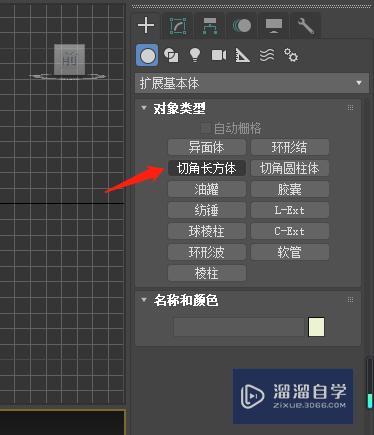Click the 胶囊 button
Viewport: 374px width, 435px height.
click(x=290, y=189)
